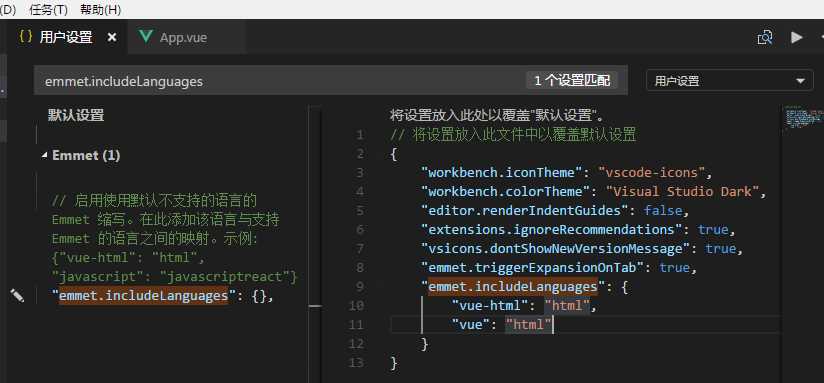Screen dimensions: 824x383
Task: Click the "html" value on line 10
Action: (567, 305)
